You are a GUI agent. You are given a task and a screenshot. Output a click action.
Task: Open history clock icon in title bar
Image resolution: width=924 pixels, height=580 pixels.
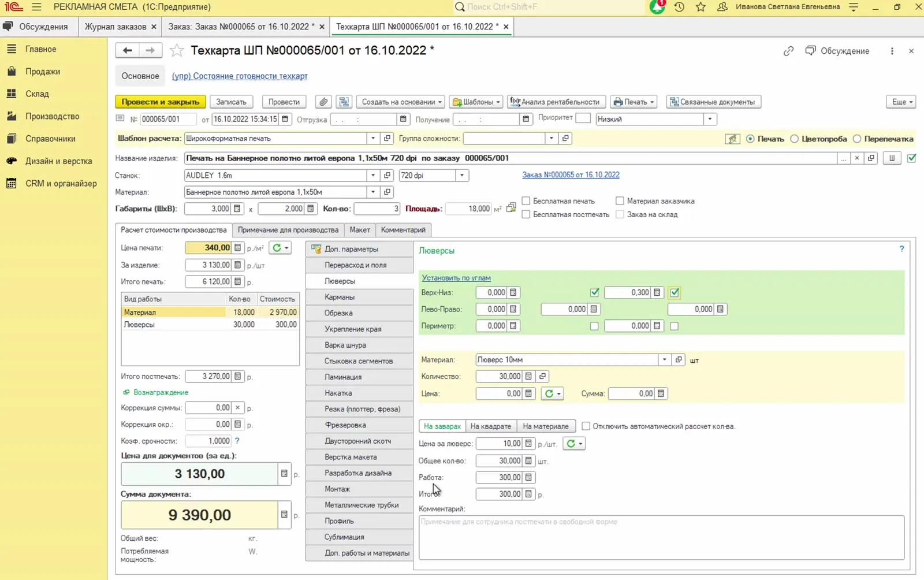pos(679,7)
